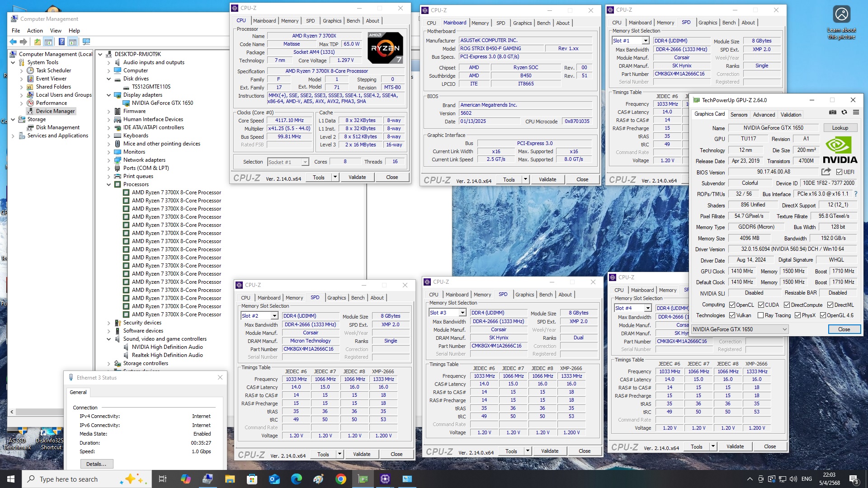The image size is (868, 488).
Task: Open Google Chrome from taskbar
Action: point(341,479)
